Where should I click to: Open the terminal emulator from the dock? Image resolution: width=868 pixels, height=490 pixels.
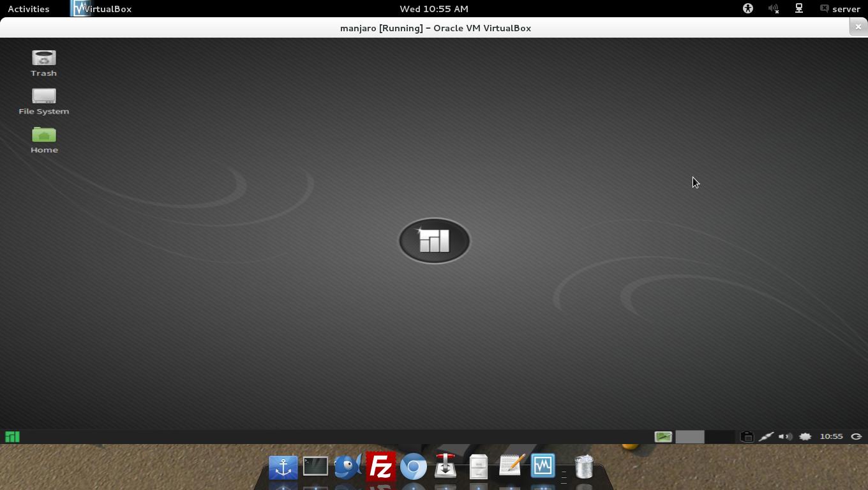tap(315, 466)
